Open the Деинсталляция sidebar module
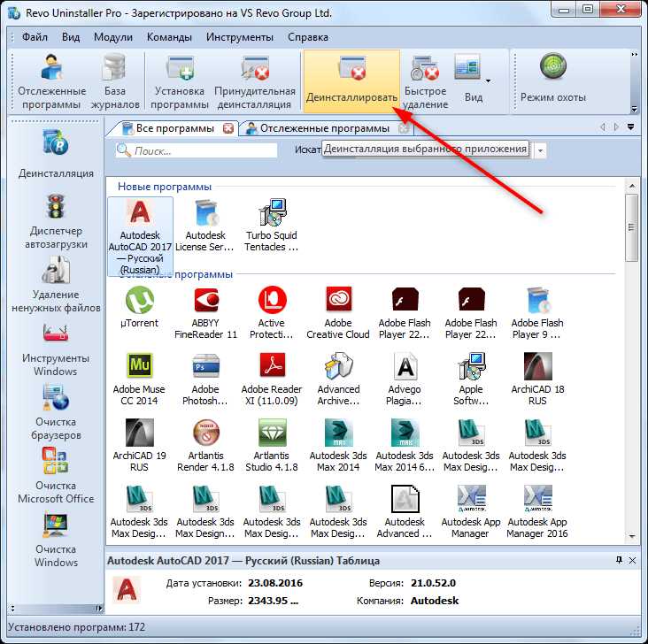Image resolution: width=648 pixels, height=644 pixels. click(56, 154)
